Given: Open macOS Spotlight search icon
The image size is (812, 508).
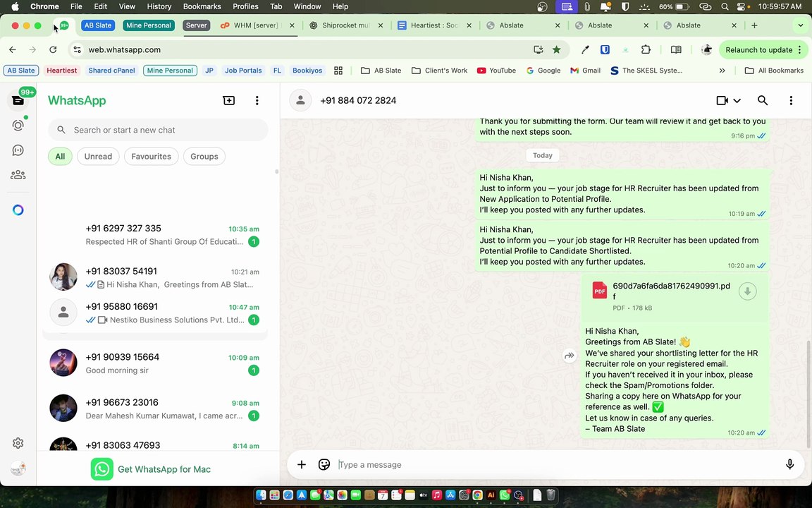Looking at the screenshot, I should tap(725, 6).
